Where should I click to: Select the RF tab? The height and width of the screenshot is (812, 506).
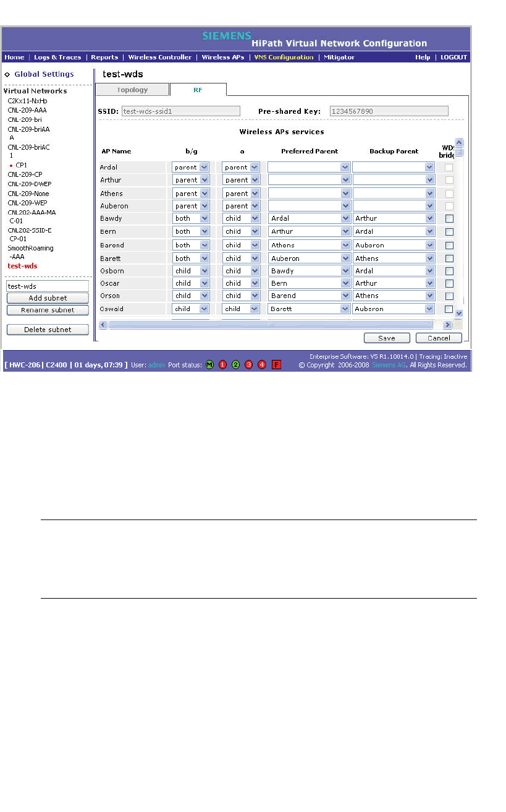(x=198, y=90)
